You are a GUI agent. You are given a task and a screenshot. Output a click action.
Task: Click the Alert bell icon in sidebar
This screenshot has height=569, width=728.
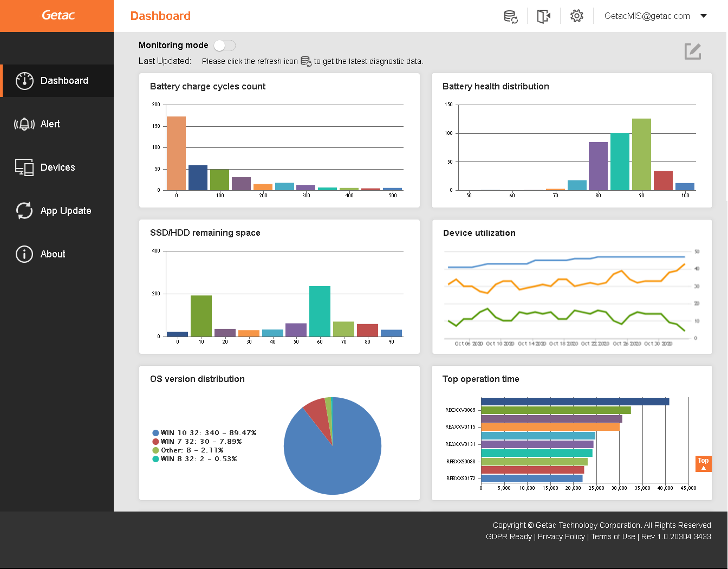click(x=24, y=124)
